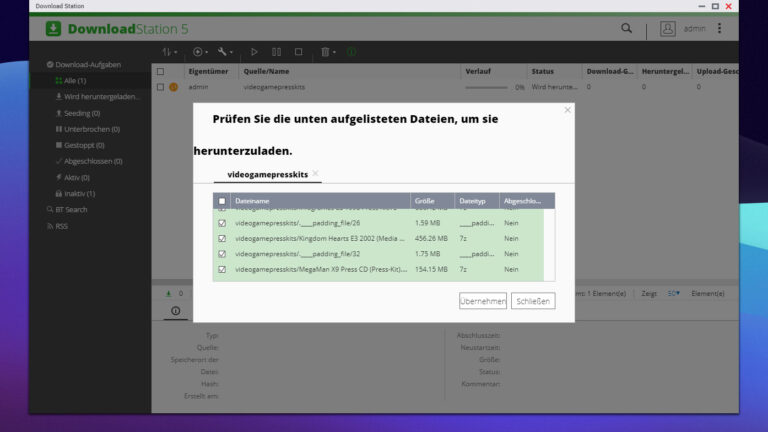Open the wrench settings dropdown

[225, 52]
